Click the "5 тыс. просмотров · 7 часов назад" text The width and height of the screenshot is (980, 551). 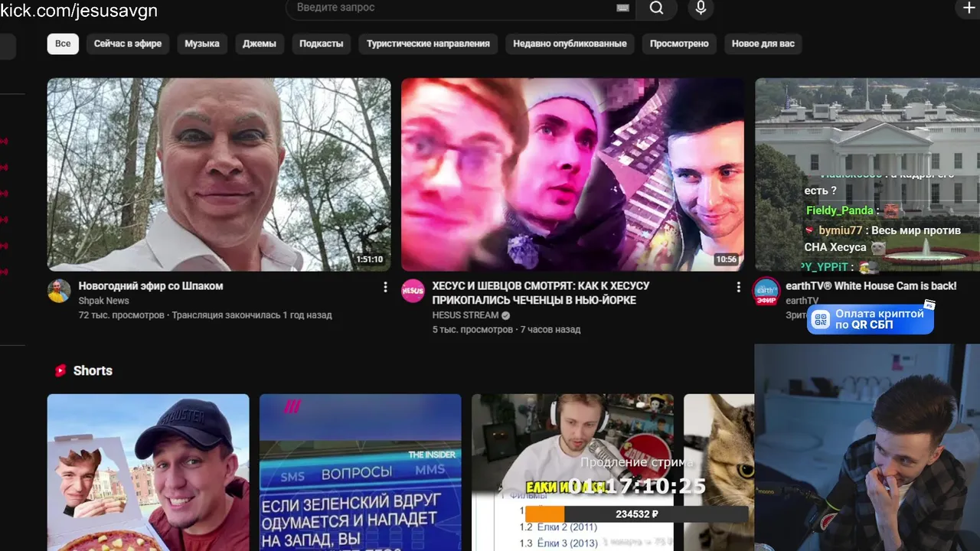coord(506,330)
